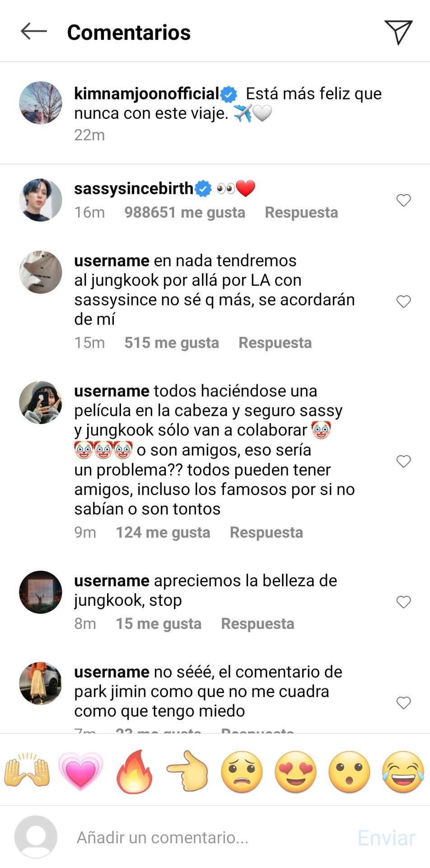The image size is (430, 868).
Task: Like the 'apreciemos la belleza' comment
Action: pyautogui.click(x=403, y=602)
